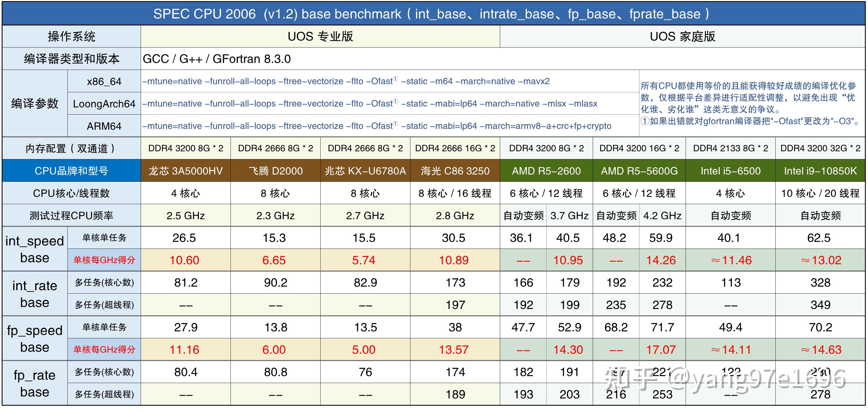Viewport: 868px width, 418px height.
Task: Click the red 10.60 per-GHz score
Action: pos(184,260)
